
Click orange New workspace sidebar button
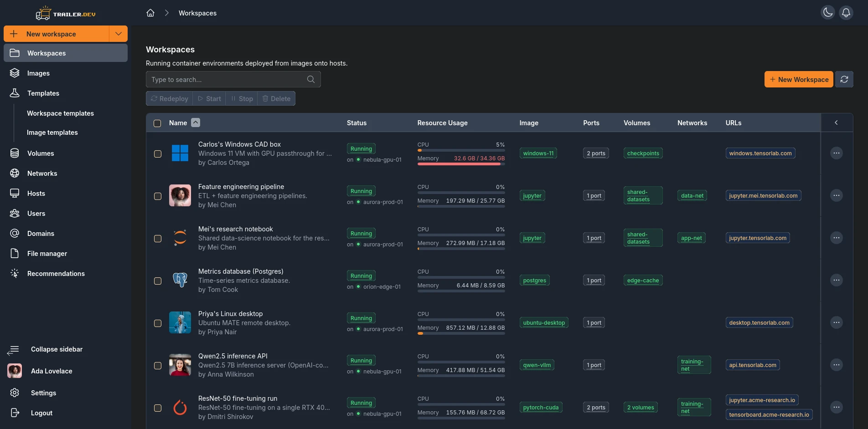click(x=57, y=34)
